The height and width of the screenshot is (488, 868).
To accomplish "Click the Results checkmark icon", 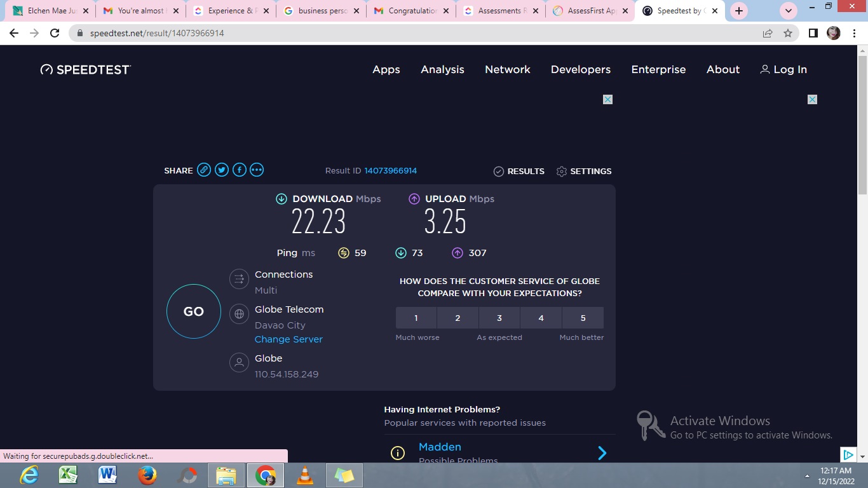I will click(499, 171).
